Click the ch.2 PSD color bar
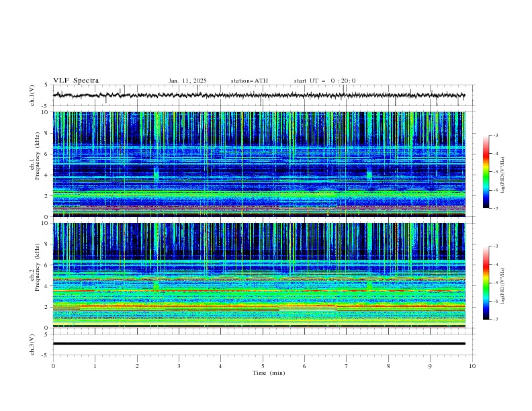 coord(486,283)
